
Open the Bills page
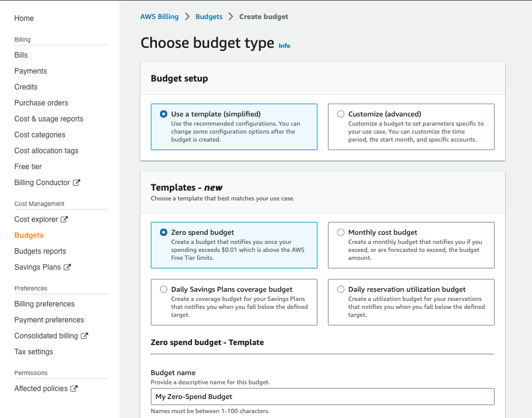point(20,55)
